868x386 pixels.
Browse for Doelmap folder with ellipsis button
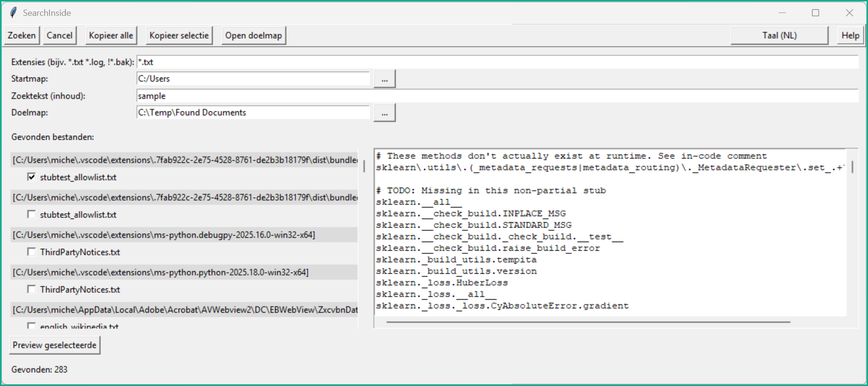[385, 113]
